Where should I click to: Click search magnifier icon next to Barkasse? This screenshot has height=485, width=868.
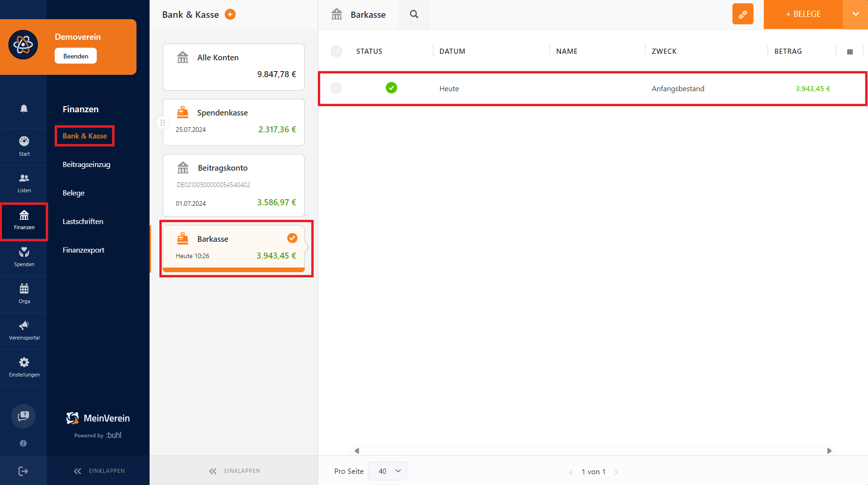pyautogui.click(x=414, y=14)
